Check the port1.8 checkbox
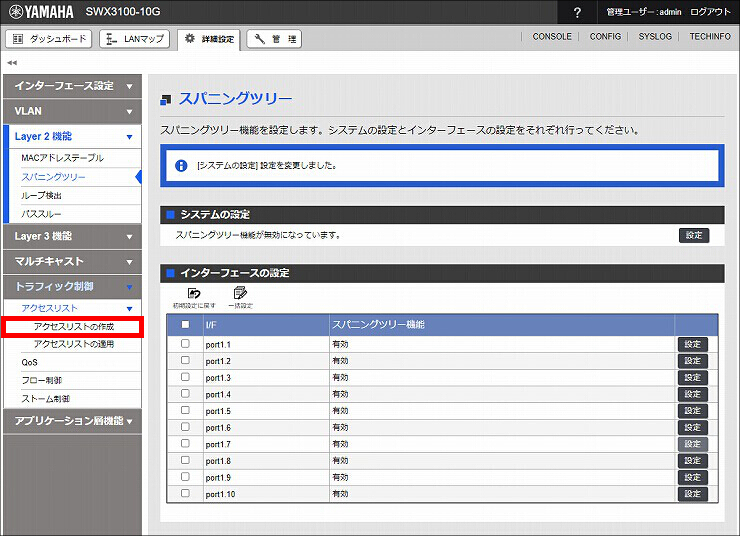Image resolution: width=740 pixels, height=536 pixels. click(x=185, y=460)
